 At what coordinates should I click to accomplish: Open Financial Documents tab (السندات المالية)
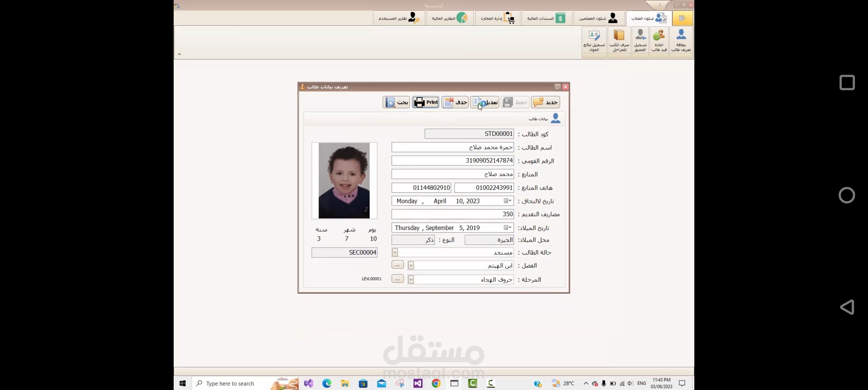pyautogui.click(x=546, y=18)
